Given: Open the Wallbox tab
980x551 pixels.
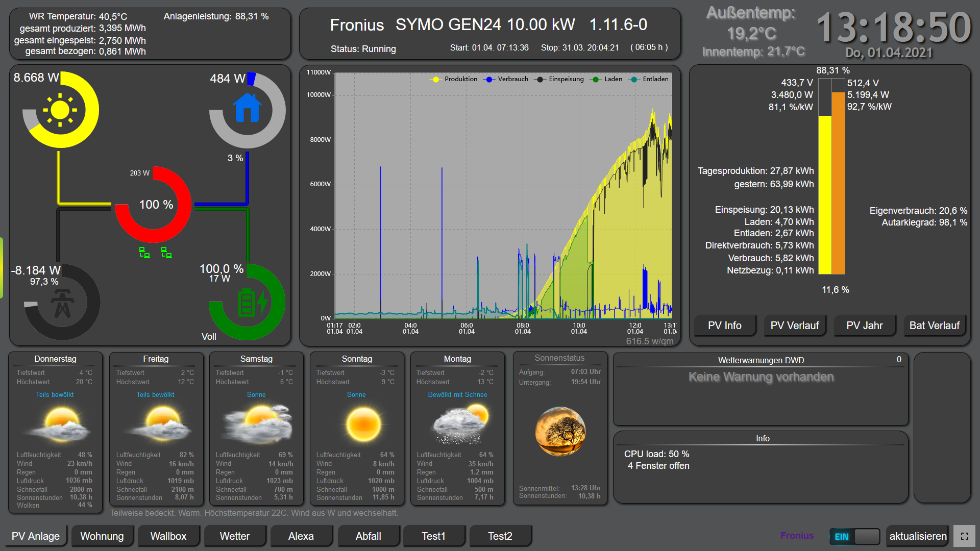Looking at the screenshot, I should point(168,536).
